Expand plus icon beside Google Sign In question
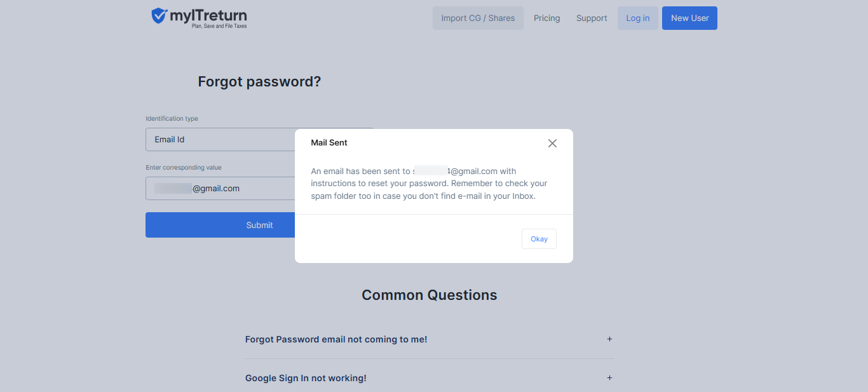The width and height of the screenshot is (868, 392). pyautogui.click(x=609, y=378)
